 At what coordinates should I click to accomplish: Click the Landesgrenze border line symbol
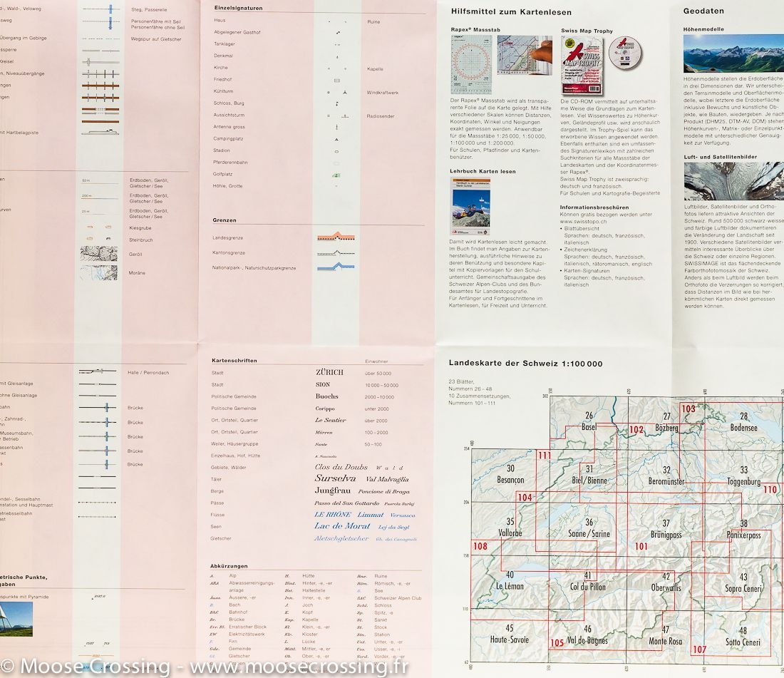pyautogui.click(x=336, y=237)
